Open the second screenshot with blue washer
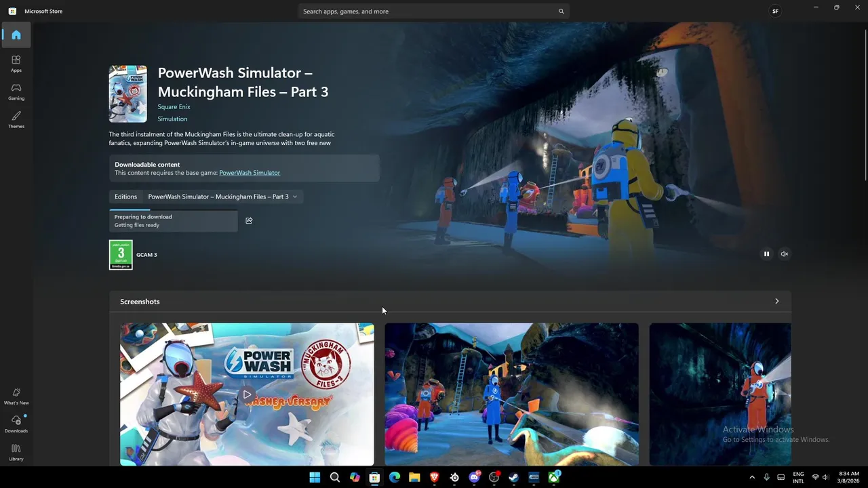868x488 pixels. [x=512, y=394]
